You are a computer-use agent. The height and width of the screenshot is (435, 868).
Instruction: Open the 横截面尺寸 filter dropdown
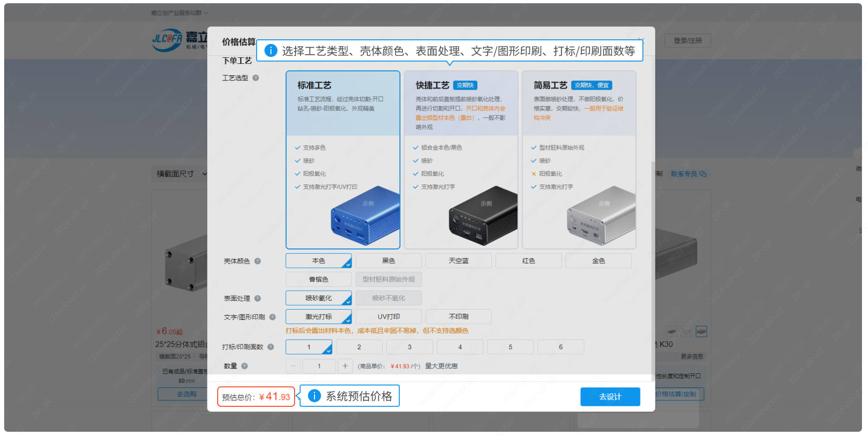point(182,174)
